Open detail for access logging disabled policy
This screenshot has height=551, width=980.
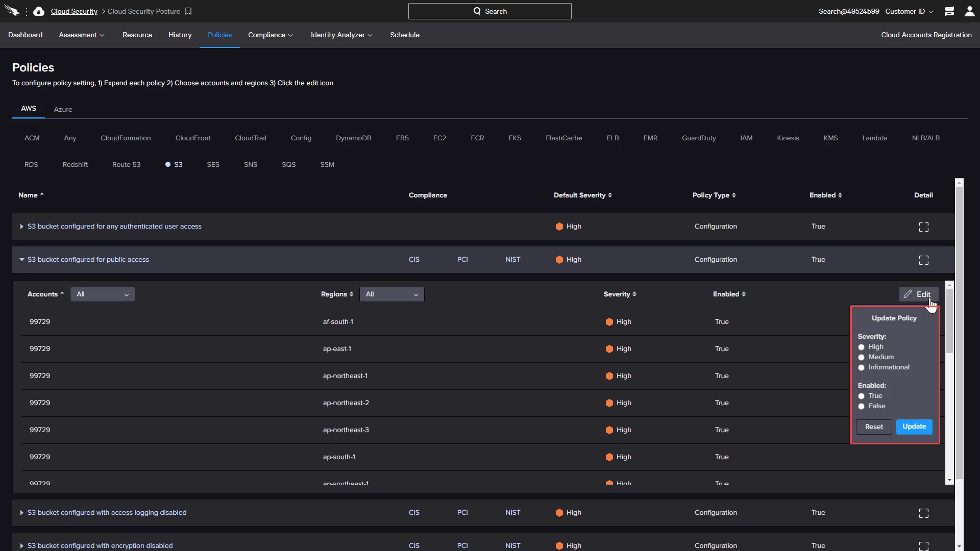click(x=923, y=513)
